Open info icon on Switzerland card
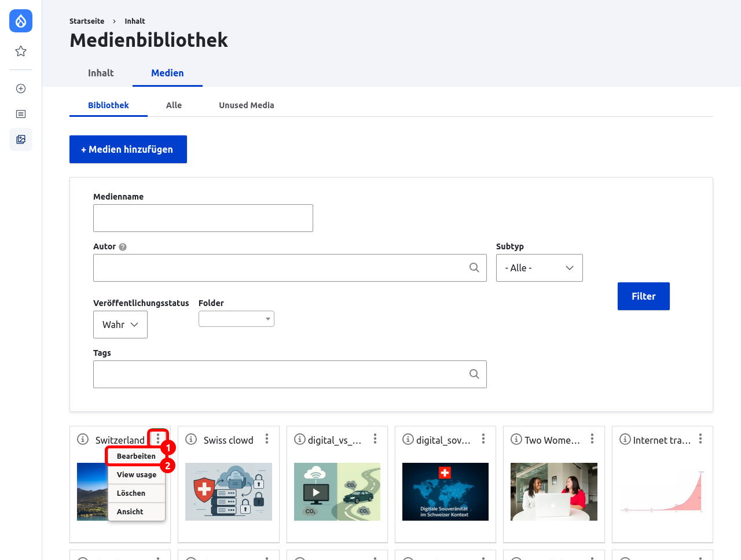The height and width of the screenshot is (560, 741). [83, 439]
